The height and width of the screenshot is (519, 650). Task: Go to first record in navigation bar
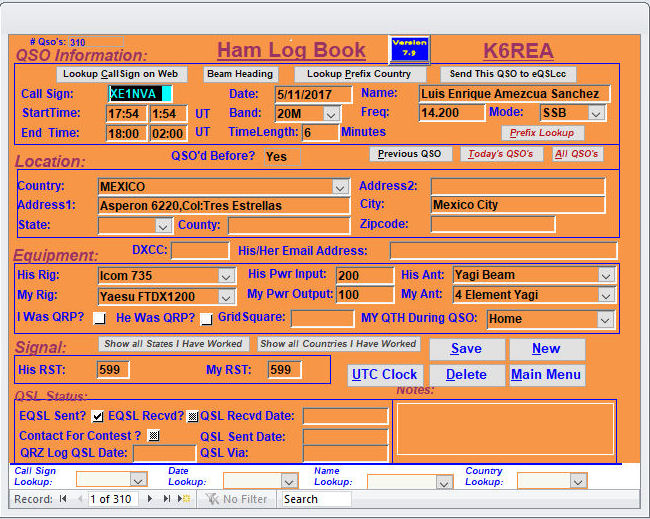(x=64, y=499)
